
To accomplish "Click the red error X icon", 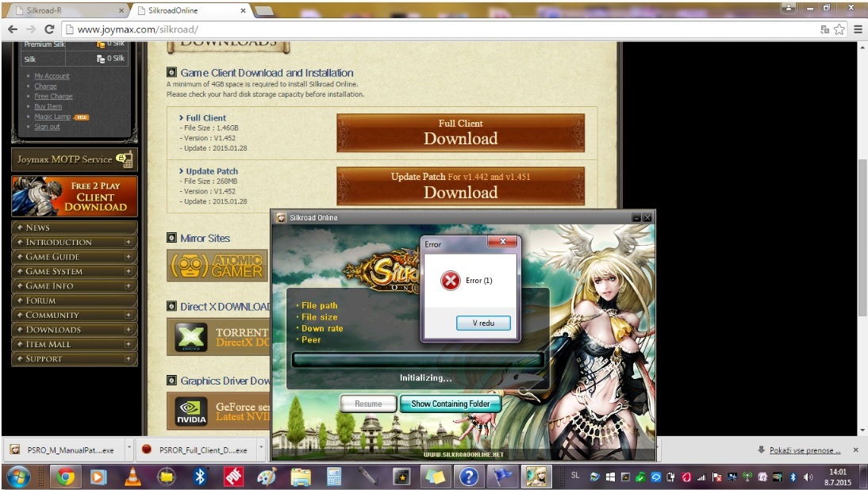I will coord(450,281).
